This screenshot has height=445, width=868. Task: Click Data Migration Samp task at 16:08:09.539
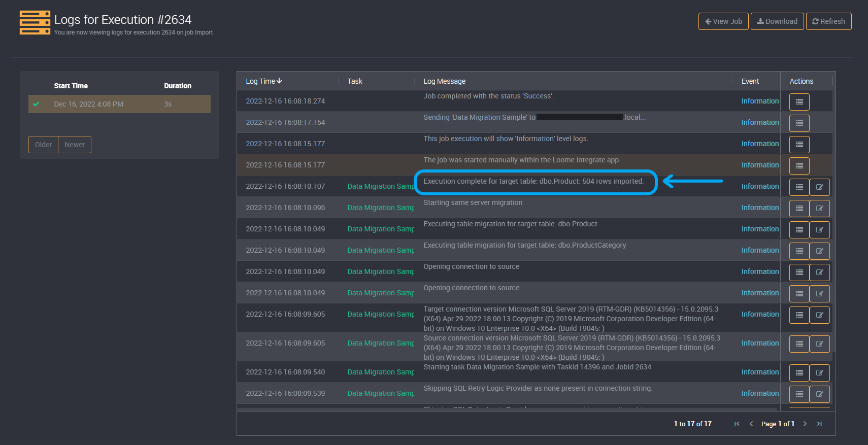tap(381, 393)
